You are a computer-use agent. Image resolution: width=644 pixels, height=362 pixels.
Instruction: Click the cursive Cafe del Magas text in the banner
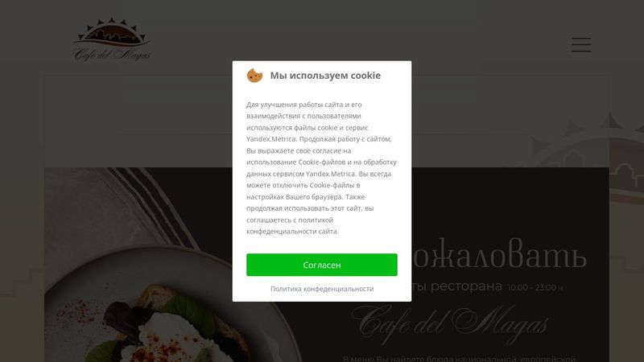pyautogui.click(x=450, y=323)
